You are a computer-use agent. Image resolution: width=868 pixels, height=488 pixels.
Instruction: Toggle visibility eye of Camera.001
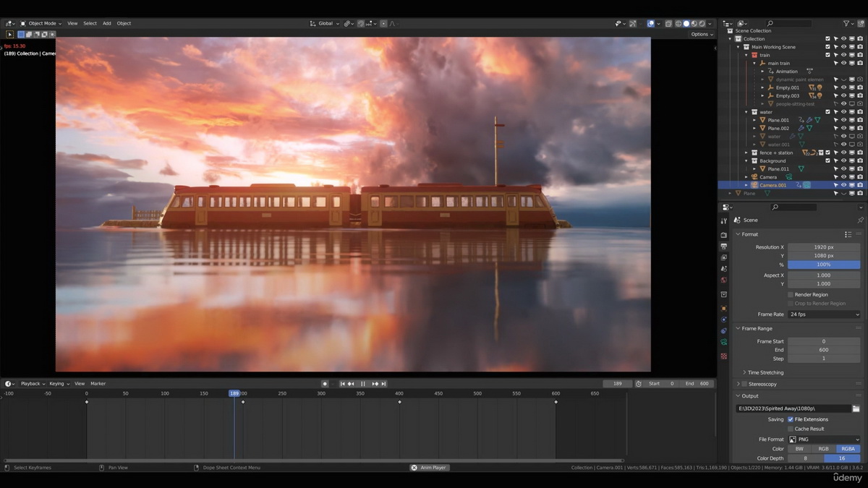[843, 185]
